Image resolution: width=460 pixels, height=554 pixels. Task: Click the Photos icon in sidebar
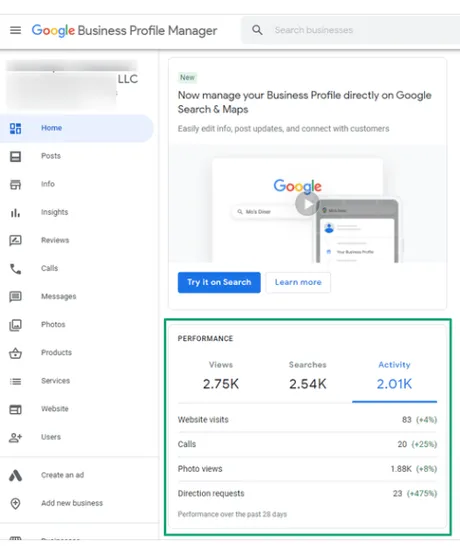coord(15,325)
